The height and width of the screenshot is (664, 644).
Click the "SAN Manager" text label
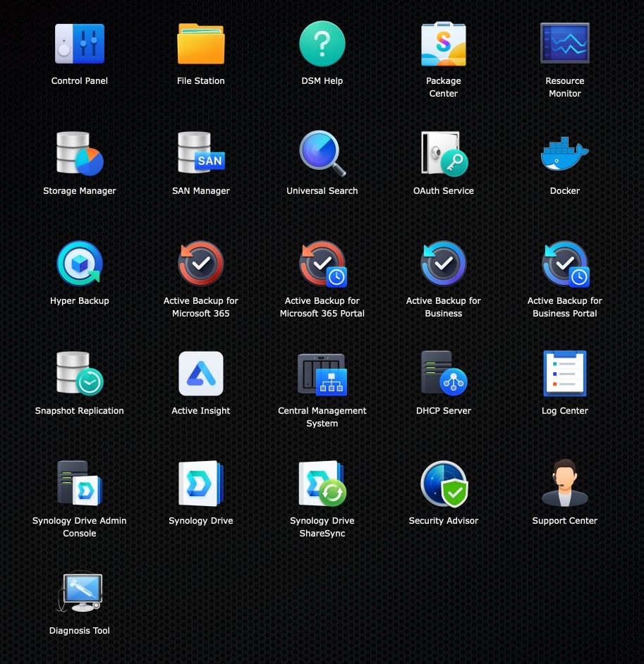click(x=201, y=191)
